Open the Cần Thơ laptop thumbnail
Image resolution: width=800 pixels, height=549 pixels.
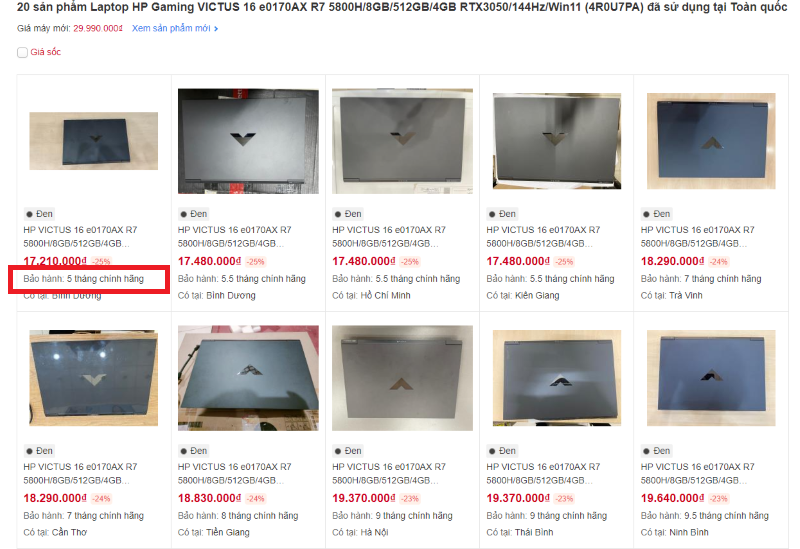[x=93, y=378]
